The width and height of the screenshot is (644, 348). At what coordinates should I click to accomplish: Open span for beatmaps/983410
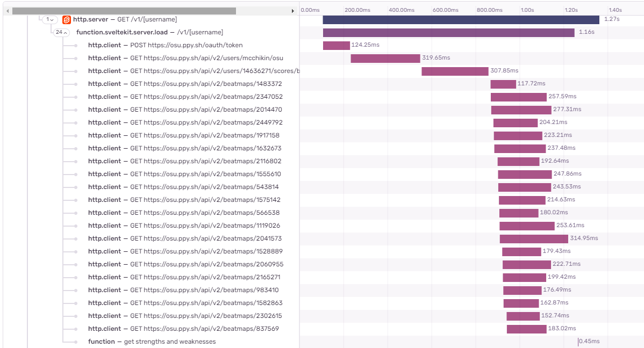pos(183,290)
